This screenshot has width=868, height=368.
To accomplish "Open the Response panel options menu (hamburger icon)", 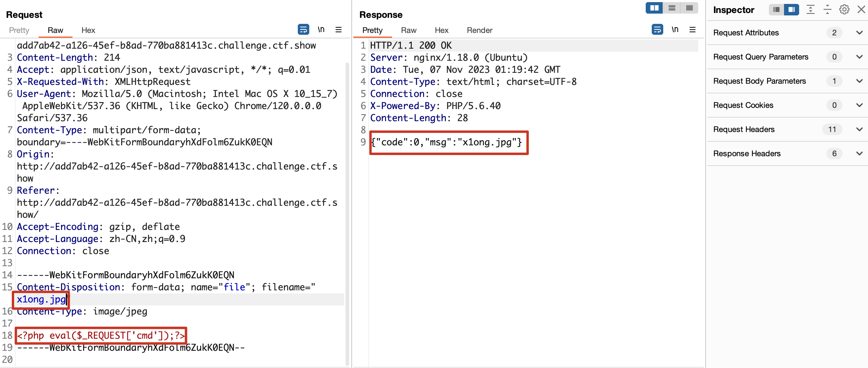I will 693,30.
